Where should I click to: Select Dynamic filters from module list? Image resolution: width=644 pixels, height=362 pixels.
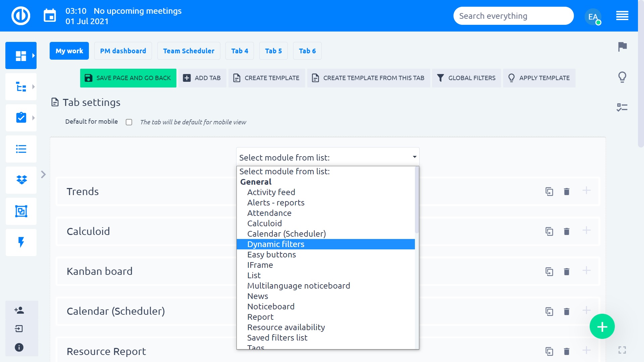[x=276, y=244]
